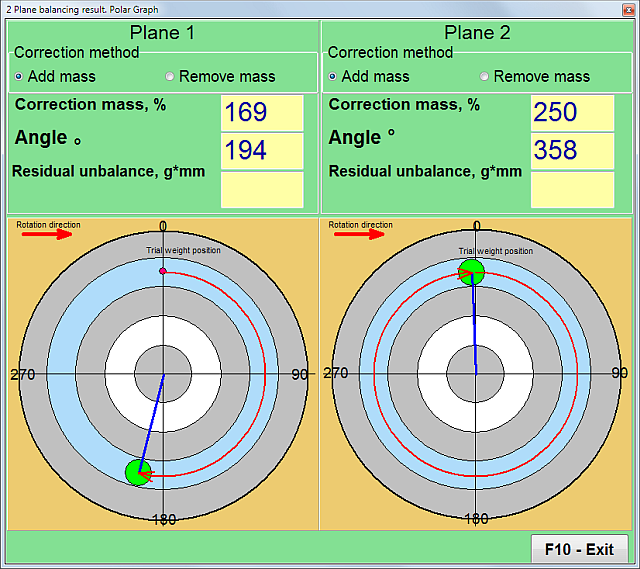640x569 pixels.
Task: Click the center of Plane 2 polar graph
Action: [x=476, y=374]
